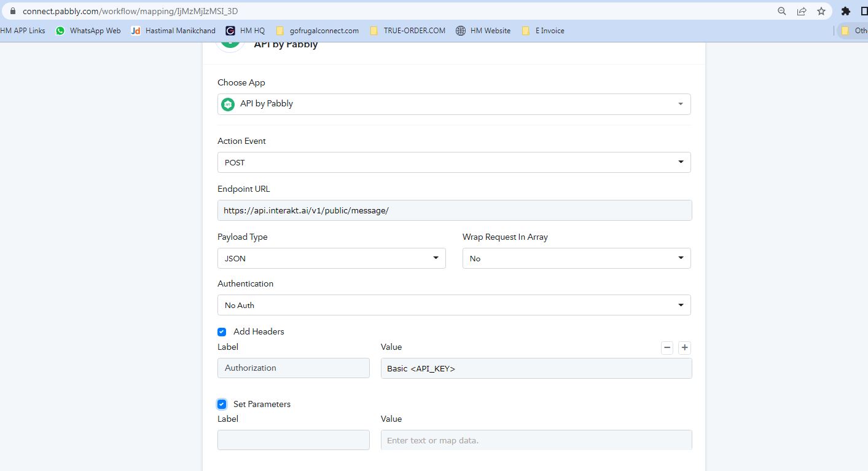The height and width of the screenshot is (471, 868).
Task: Click the Jd icon beside Hastimal Manikchand
Action: (x=136, y=31)
